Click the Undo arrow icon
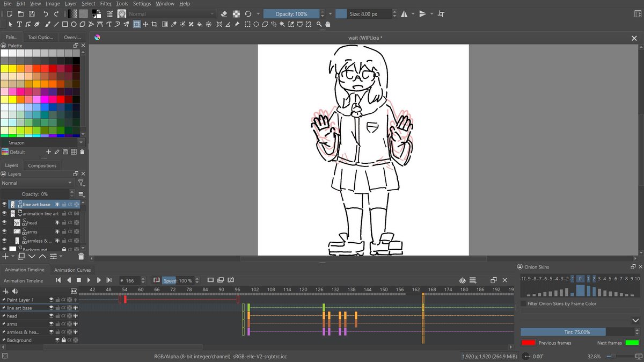The width and height of the screenshot is (644, 362). click(46, 13)
